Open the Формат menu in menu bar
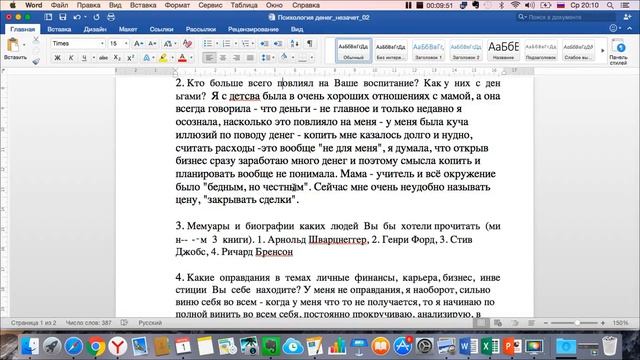This screenshot has width=640, height=360. click(x=177, y=5)
